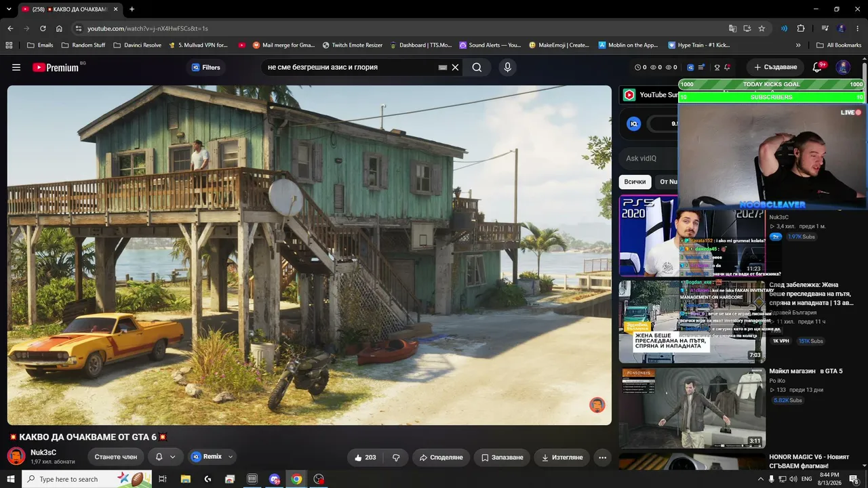Click the Създаване create button
This screenshot has height=488, width=868.
(775, 67)
